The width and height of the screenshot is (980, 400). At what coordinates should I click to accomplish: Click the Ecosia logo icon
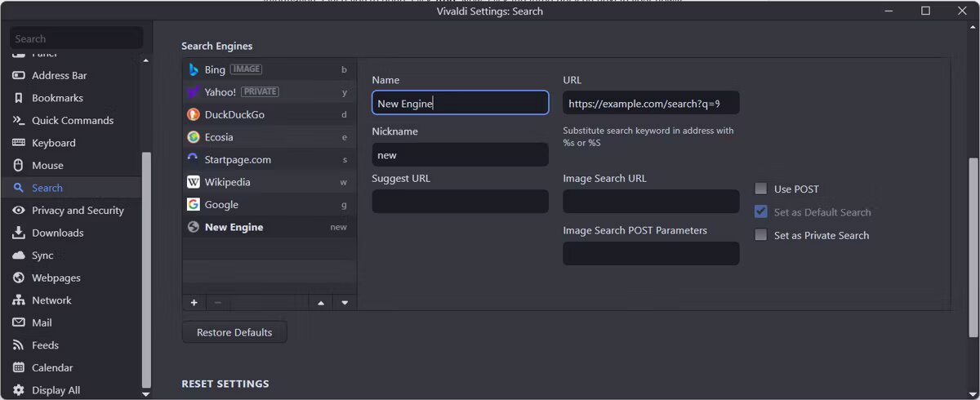pyautogui.click(x=194, y=137)
